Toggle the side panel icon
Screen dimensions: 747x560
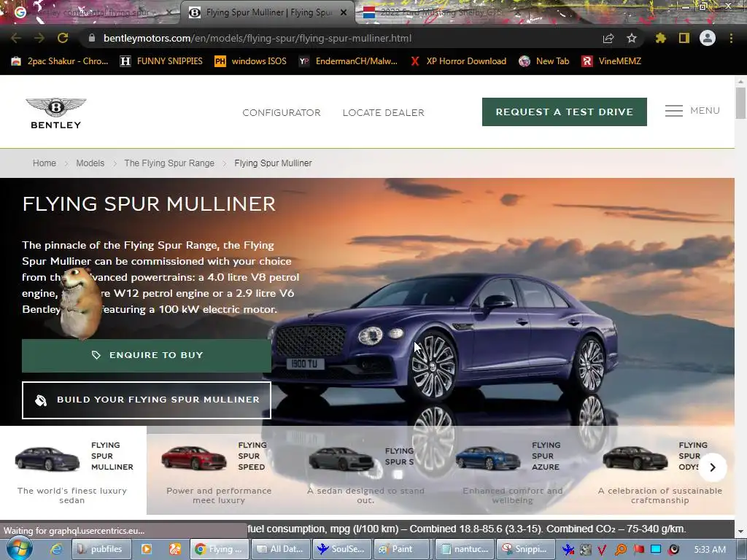pos(684,38)
